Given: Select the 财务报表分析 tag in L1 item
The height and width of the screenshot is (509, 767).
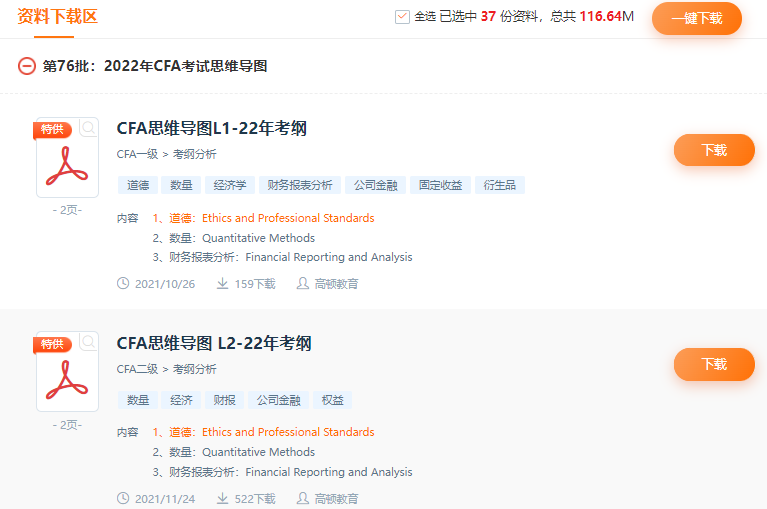Looking at the screenshot, I should (299, 185).
